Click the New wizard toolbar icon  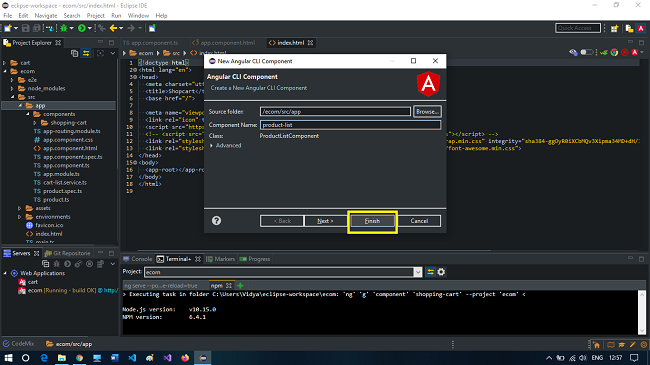(x=8, y=28)
